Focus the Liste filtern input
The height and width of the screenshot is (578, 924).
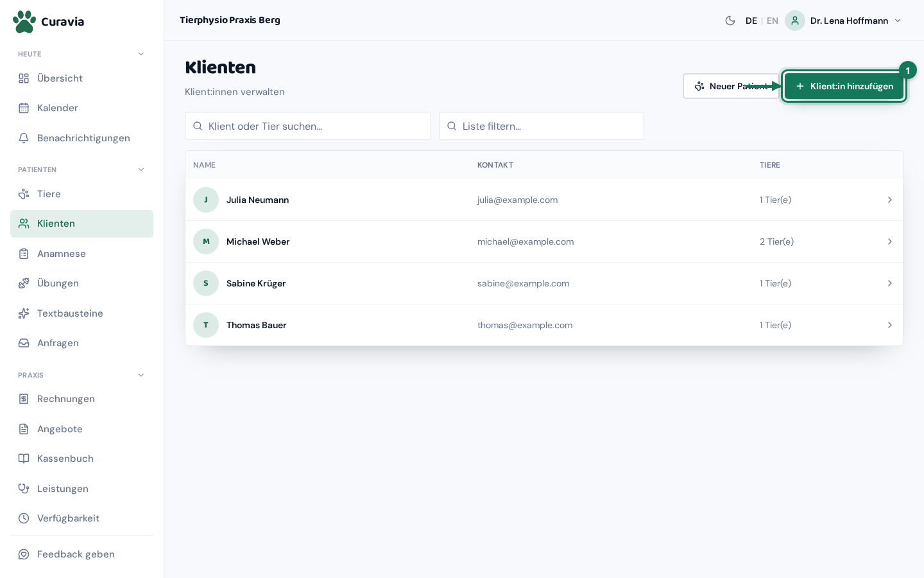click(x=542, y=126)
